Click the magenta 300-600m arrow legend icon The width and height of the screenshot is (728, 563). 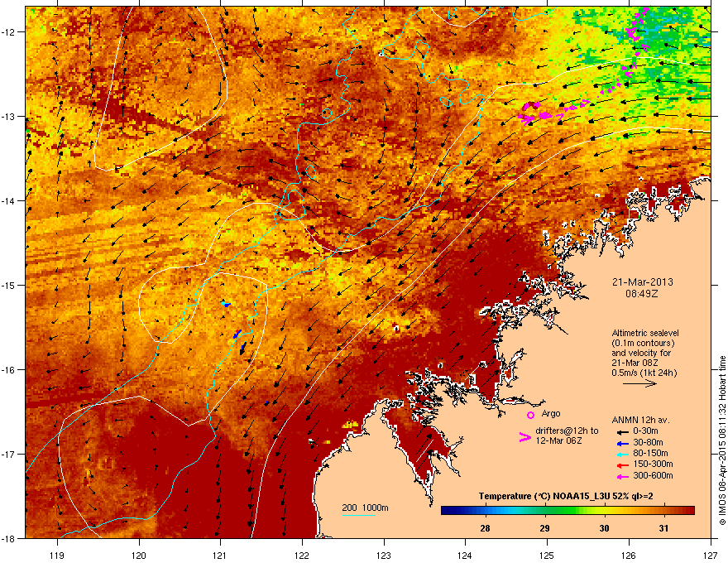pos(623,476)
